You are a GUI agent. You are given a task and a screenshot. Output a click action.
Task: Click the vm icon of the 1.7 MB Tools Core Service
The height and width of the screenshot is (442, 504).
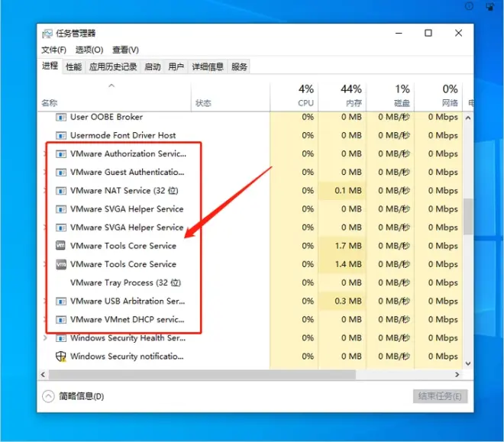(61, 245)
